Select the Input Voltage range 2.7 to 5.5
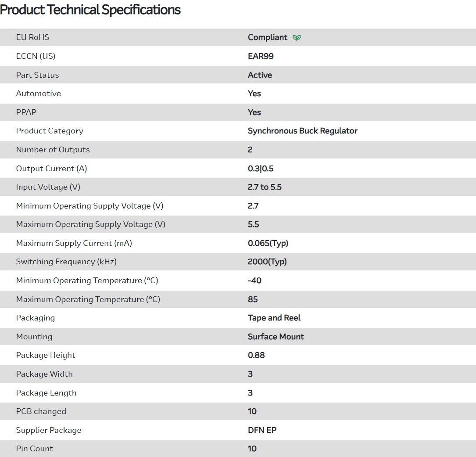476x457 pixels. [x=265, y=187]
